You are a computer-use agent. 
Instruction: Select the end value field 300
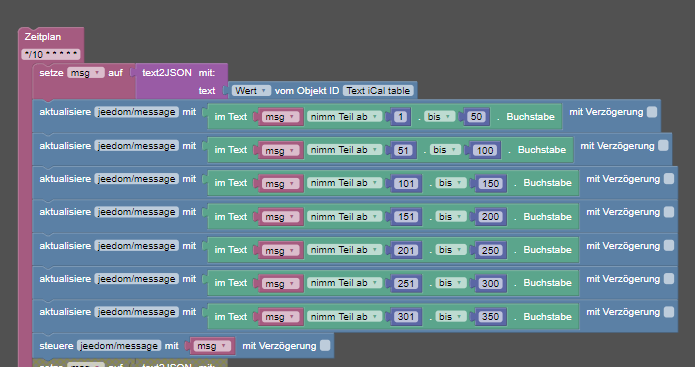[490, 283]
